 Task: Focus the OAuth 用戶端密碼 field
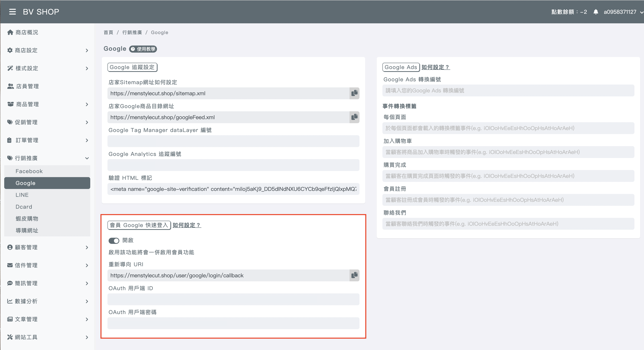[233, 323]
